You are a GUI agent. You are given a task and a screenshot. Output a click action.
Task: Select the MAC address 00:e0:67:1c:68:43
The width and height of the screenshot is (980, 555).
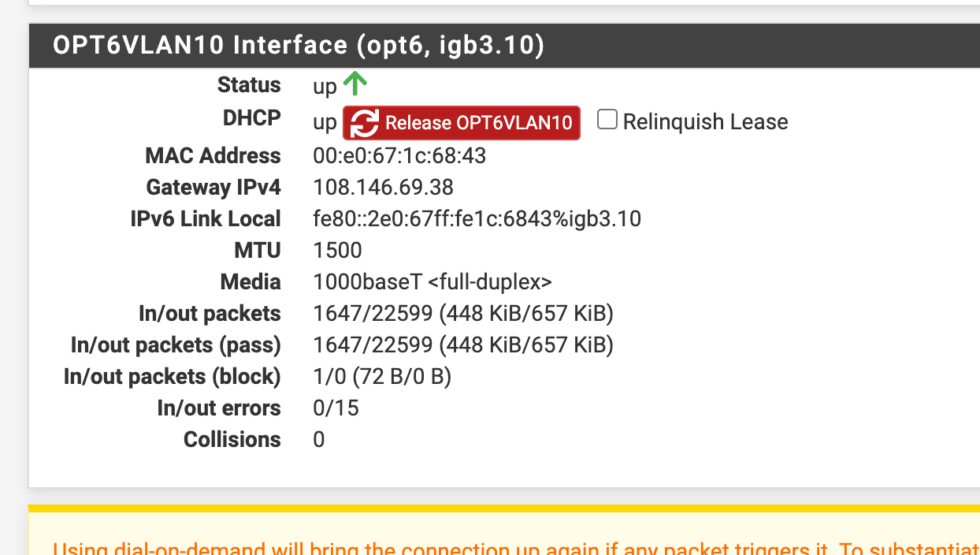coord(399,156)
